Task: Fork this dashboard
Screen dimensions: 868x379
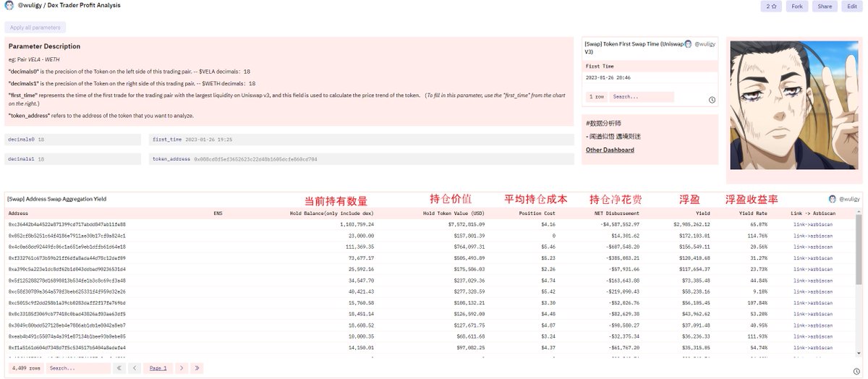Action: (797, 7)
